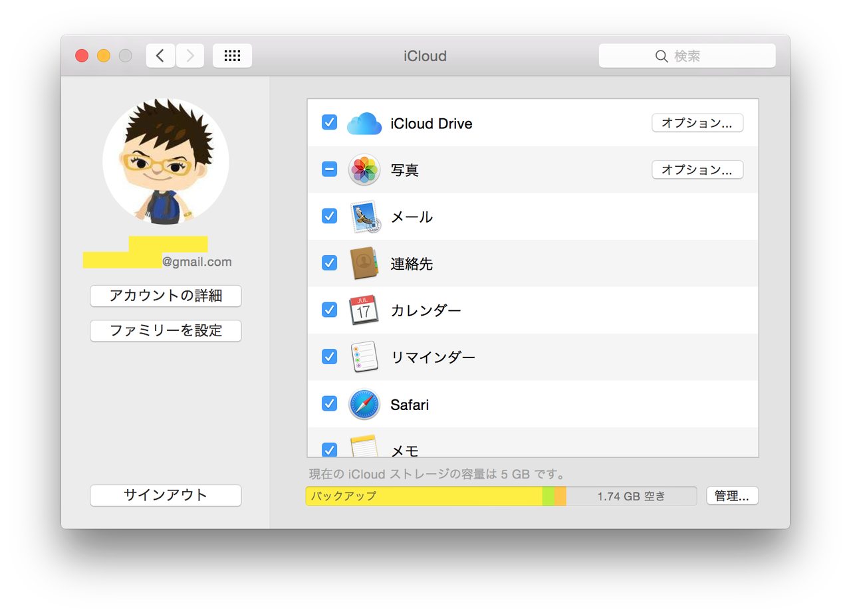Click the Contacts address book icon

tap(364, 264)
